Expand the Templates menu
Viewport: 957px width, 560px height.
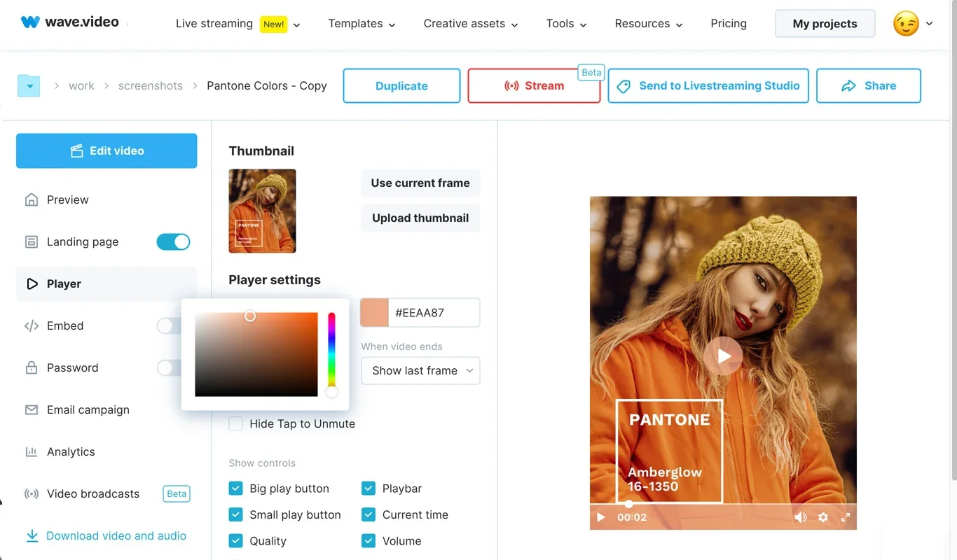[x=362, y=24]
